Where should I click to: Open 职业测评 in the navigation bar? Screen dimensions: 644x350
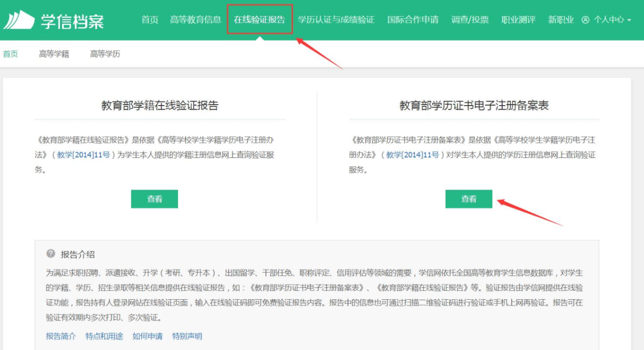point(519,20)
